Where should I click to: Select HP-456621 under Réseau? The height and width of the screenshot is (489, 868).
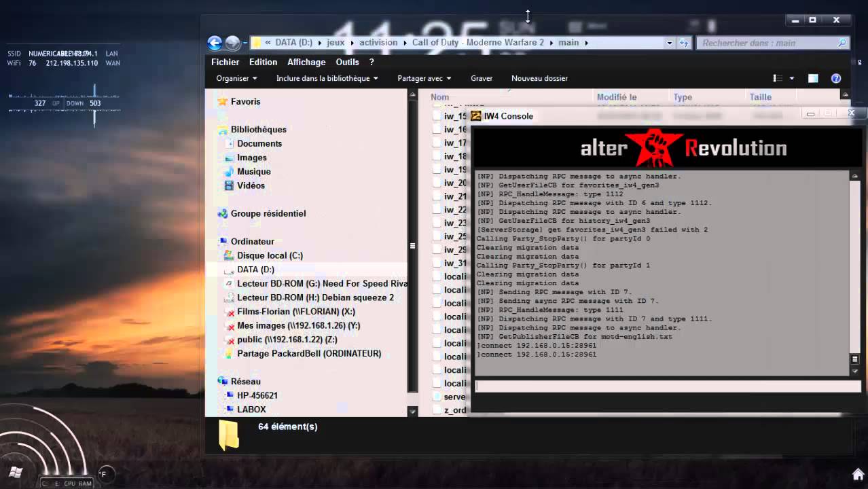point(257,395)
